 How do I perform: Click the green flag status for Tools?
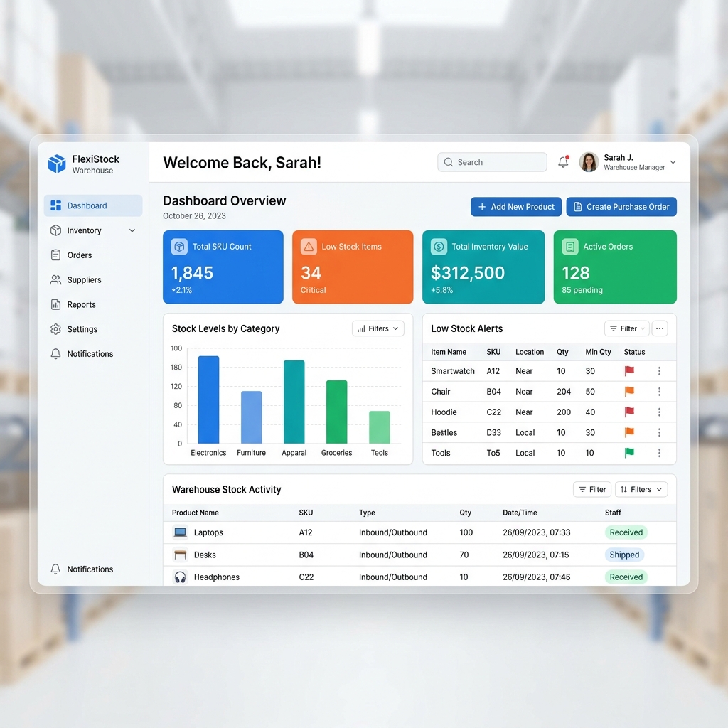[629, 453]
